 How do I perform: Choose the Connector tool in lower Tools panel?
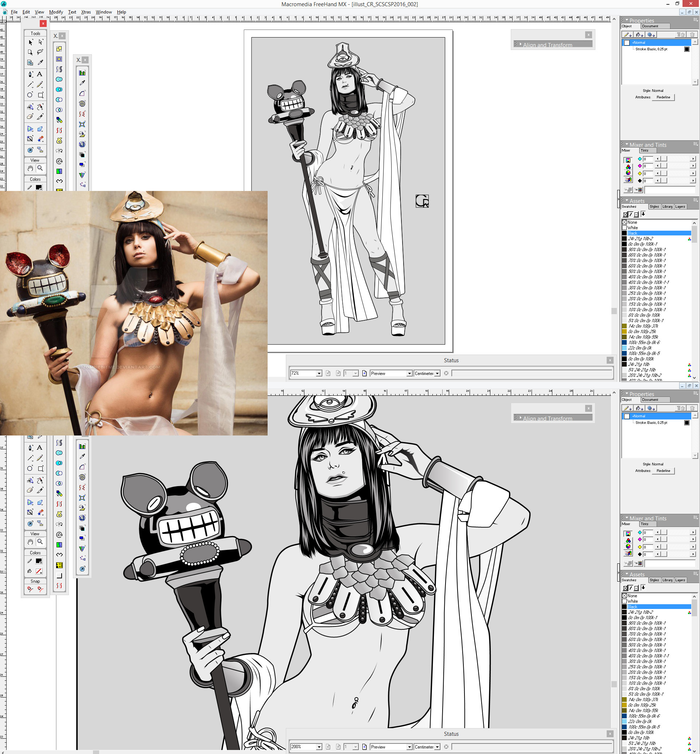[40, 523]
